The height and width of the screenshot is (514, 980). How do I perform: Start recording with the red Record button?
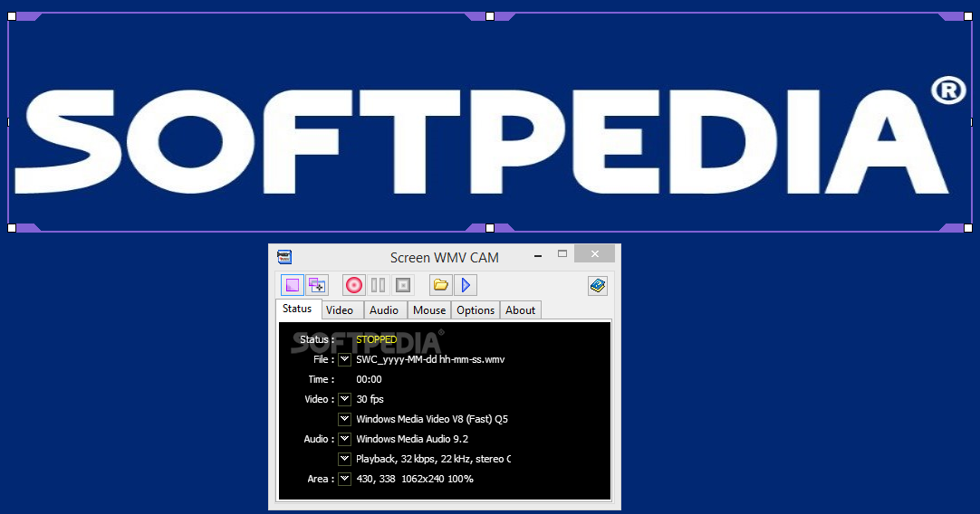354,285
